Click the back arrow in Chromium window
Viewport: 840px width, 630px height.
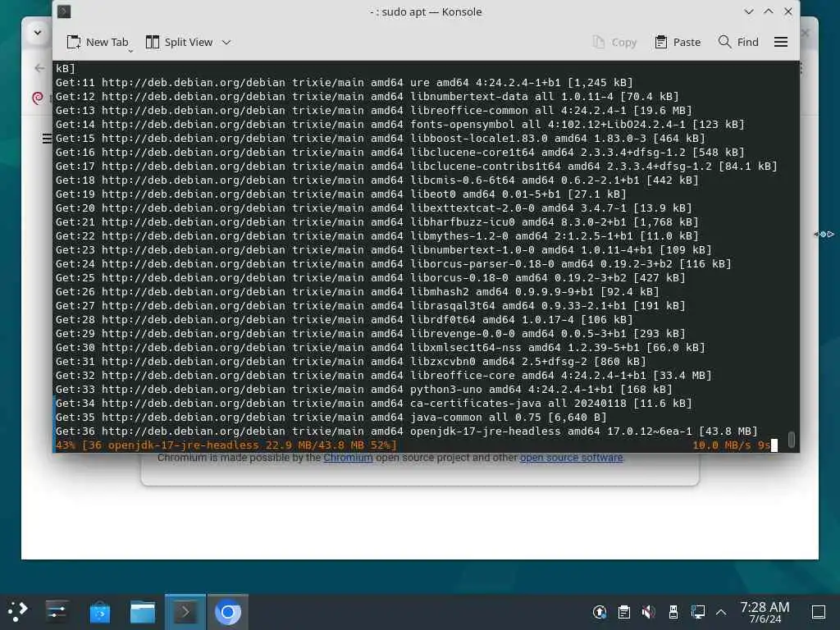[39, 68]
